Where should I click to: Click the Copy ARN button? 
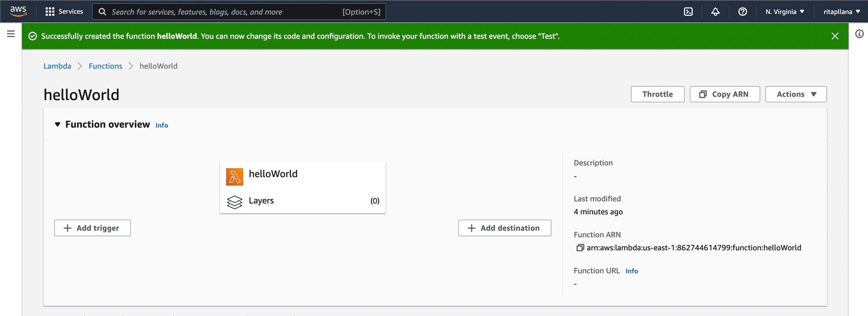[x=725, y=94]
